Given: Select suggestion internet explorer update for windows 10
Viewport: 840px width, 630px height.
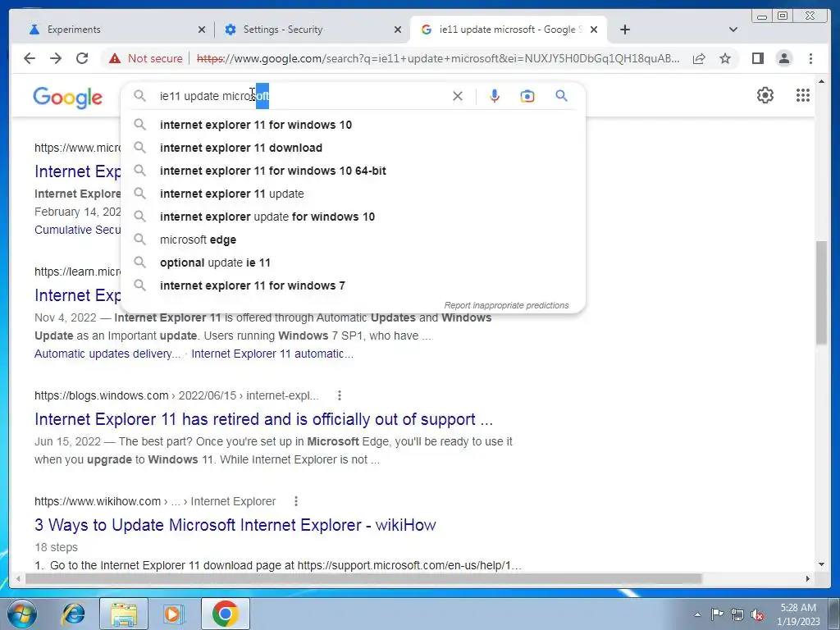Looking at the screenshot, I should 354,217.
